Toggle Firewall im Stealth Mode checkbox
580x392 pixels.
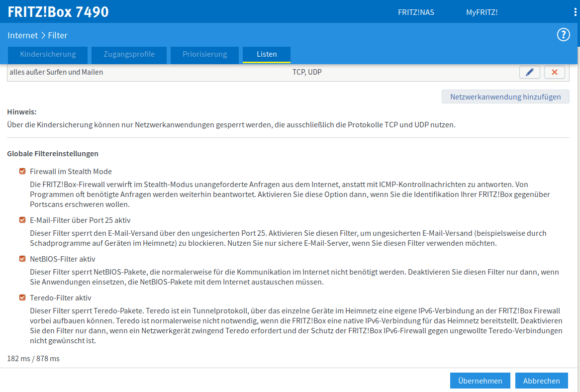pyautogui.click(x=22, y=171)
